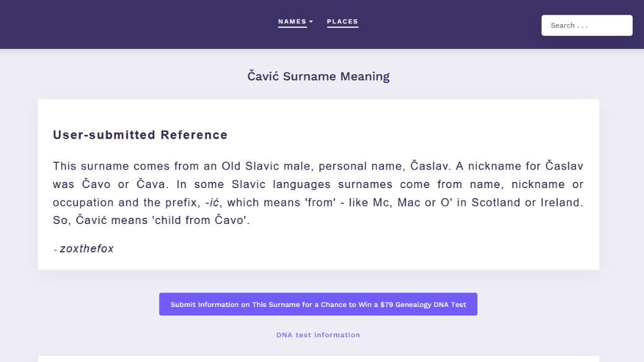Viewport: 644px width, 362px height.
Task: Click the "Čavić Surname Meaning" page title
Action: tap(318, 76)
